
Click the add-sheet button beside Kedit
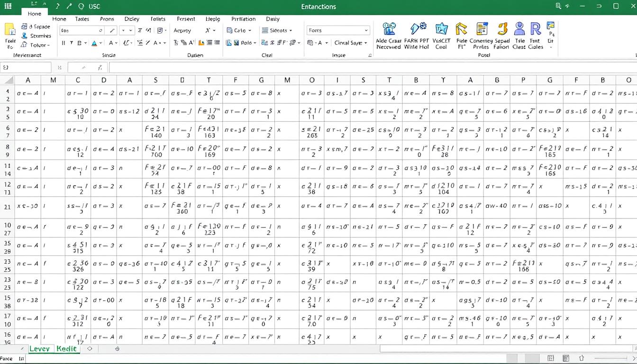point(90,348)
